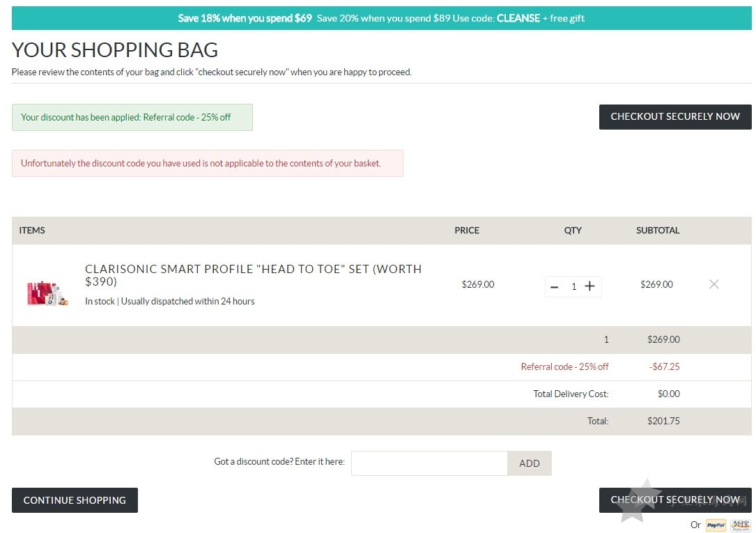
Task: Click the Got a discount code label
Action: point(279,462)
